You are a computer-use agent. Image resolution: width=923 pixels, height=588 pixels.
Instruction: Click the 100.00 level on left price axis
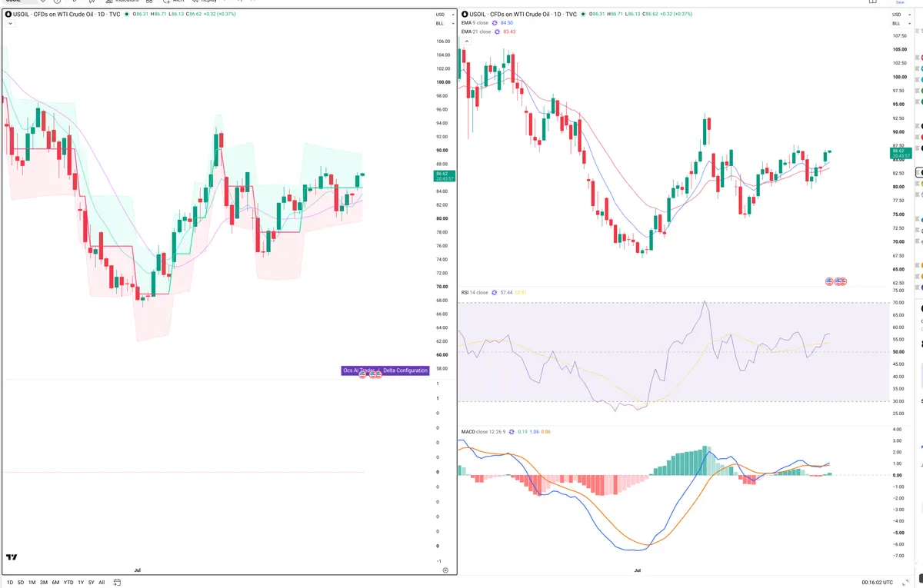click(443, 82)
